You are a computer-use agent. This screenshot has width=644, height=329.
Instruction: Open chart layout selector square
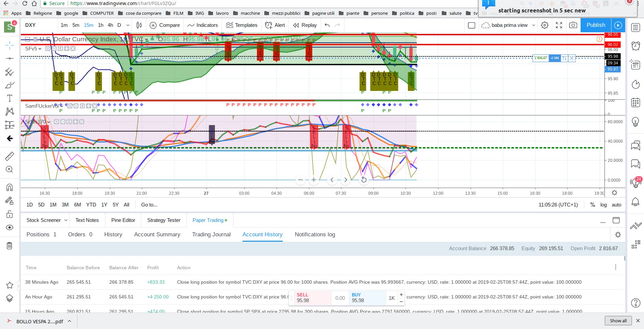pos(472,25)
